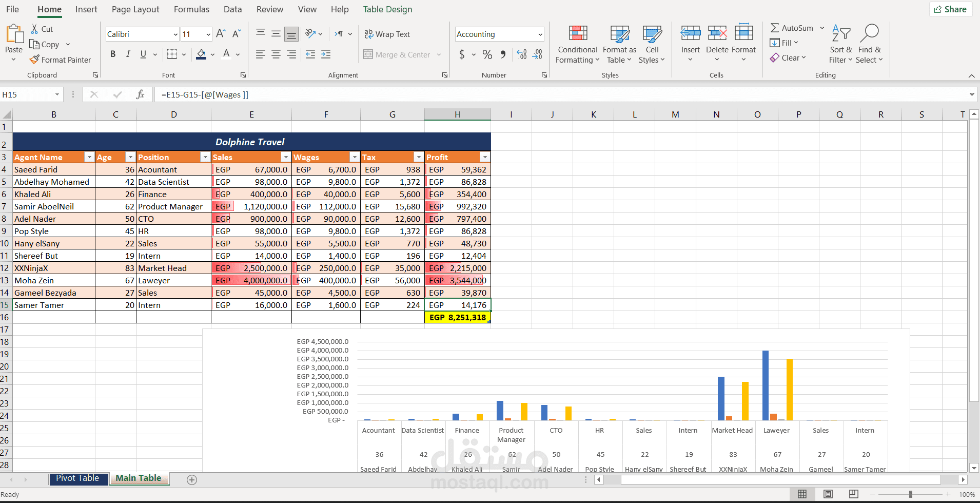Expand the Name Box dropdown
This screenshot has height=503, width=980.
point(57,94)
